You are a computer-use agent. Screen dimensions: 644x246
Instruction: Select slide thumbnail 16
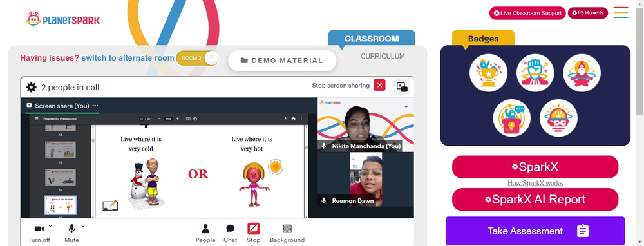[x=61, y=177]
